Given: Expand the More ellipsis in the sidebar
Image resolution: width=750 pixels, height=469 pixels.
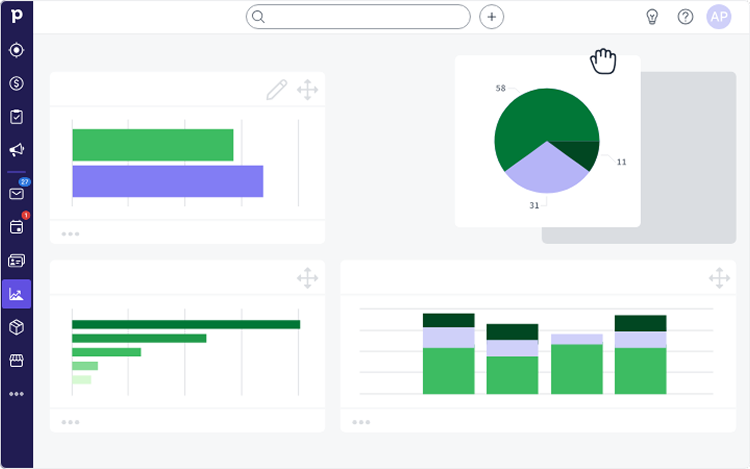Looking at the screenshot, I should [x=16, y=394].
